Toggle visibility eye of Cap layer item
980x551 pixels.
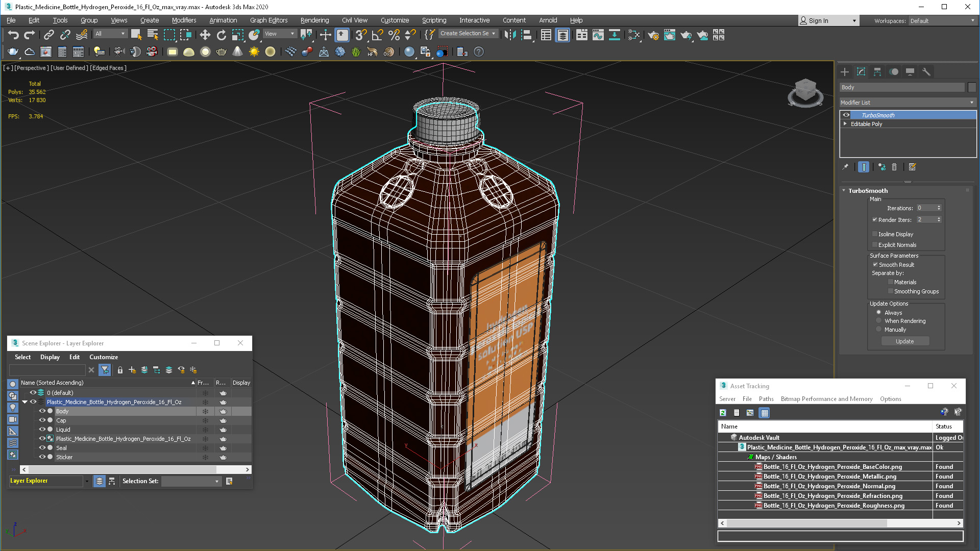(42, 420)
